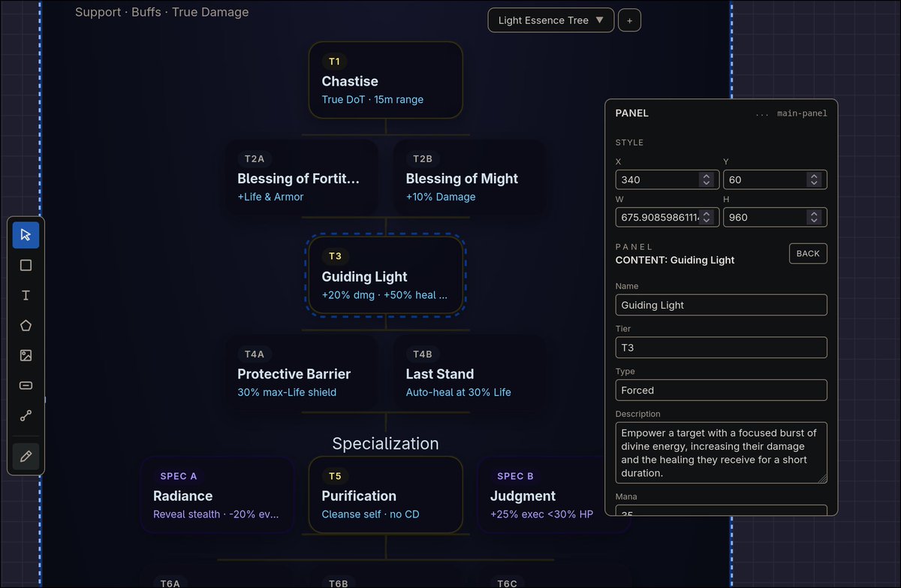Click the 'Support · Buffs · True Damage' subtitle
901x588 pixels.
161,12
